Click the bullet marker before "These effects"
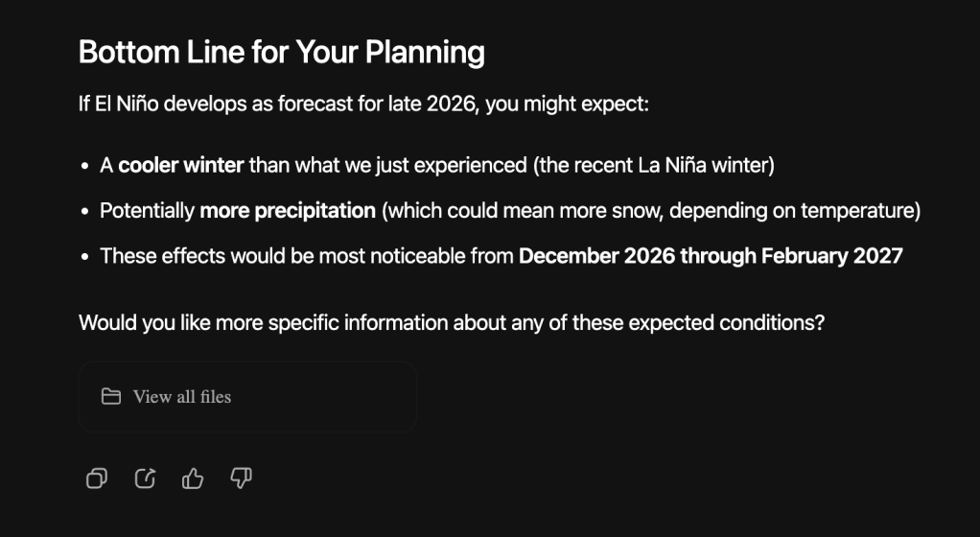The width and height of the screenshot is (980, 537). [x=86, y=257]
